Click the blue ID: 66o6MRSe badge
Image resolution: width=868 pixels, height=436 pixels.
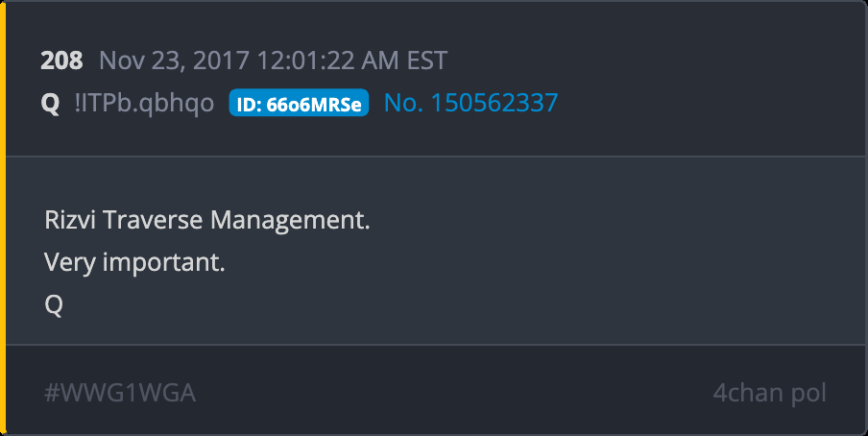tap(299, 103)
